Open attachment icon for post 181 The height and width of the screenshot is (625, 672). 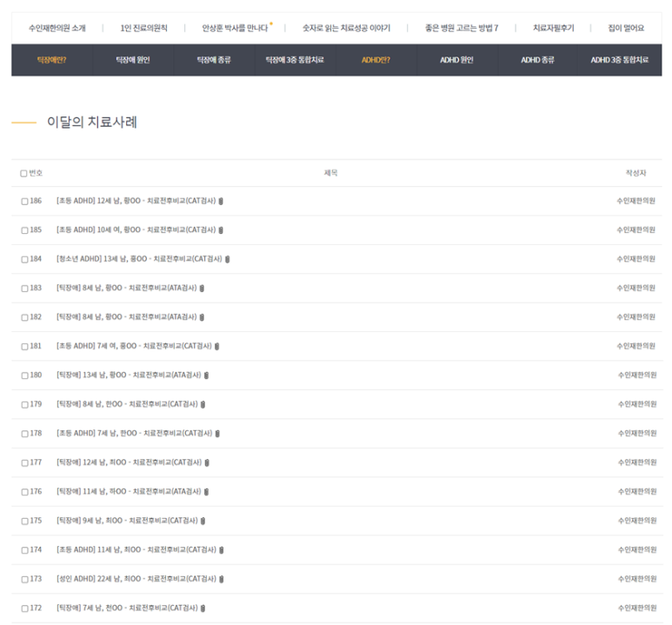[216, 346]
